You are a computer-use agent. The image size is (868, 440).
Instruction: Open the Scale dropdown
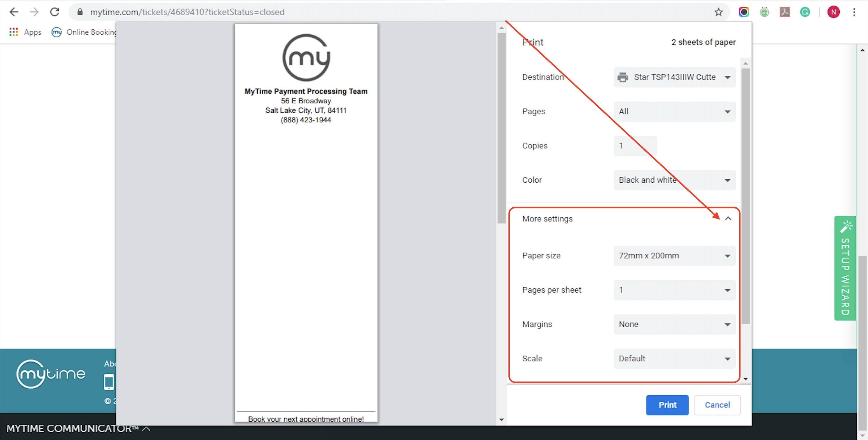coord(674,359)
